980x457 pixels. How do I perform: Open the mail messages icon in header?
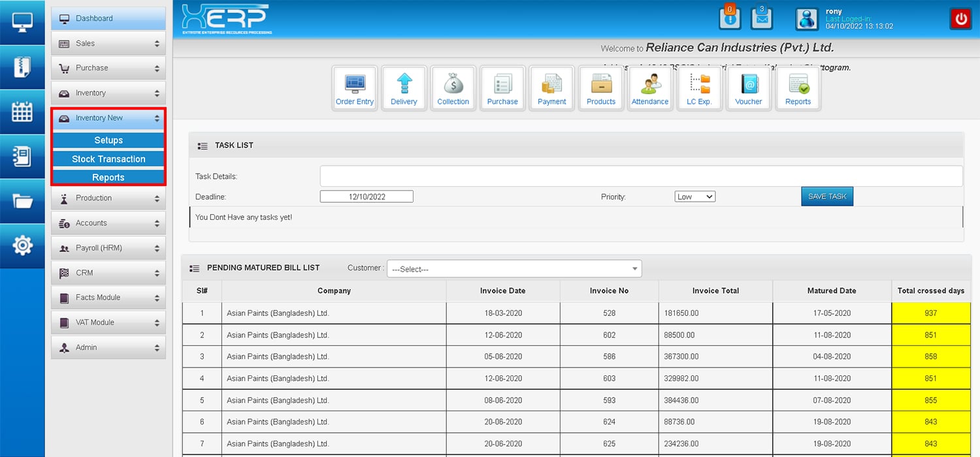[x=762, y=18]
